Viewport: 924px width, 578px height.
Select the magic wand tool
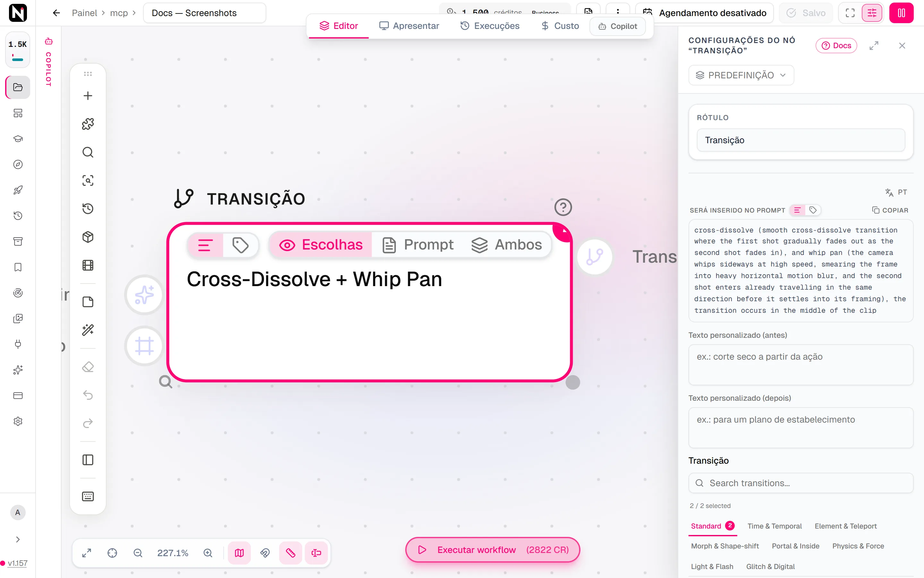pyautogui.click(x=88, y=330)
